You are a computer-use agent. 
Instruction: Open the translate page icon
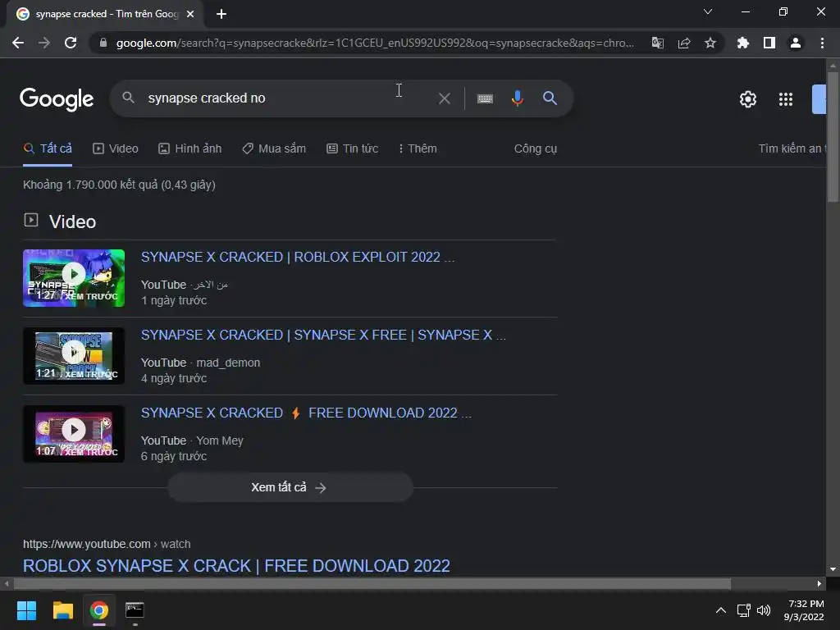coord(657,43)
